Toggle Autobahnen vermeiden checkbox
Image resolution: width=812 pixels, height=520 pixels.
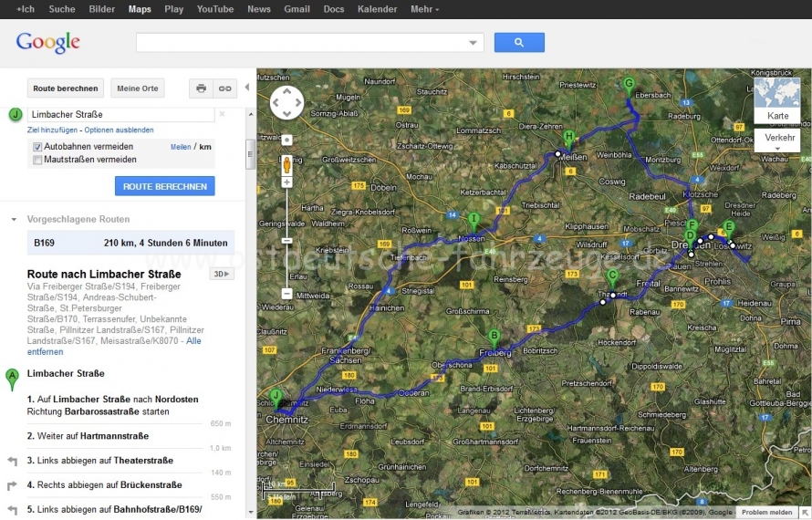[37, 147]
